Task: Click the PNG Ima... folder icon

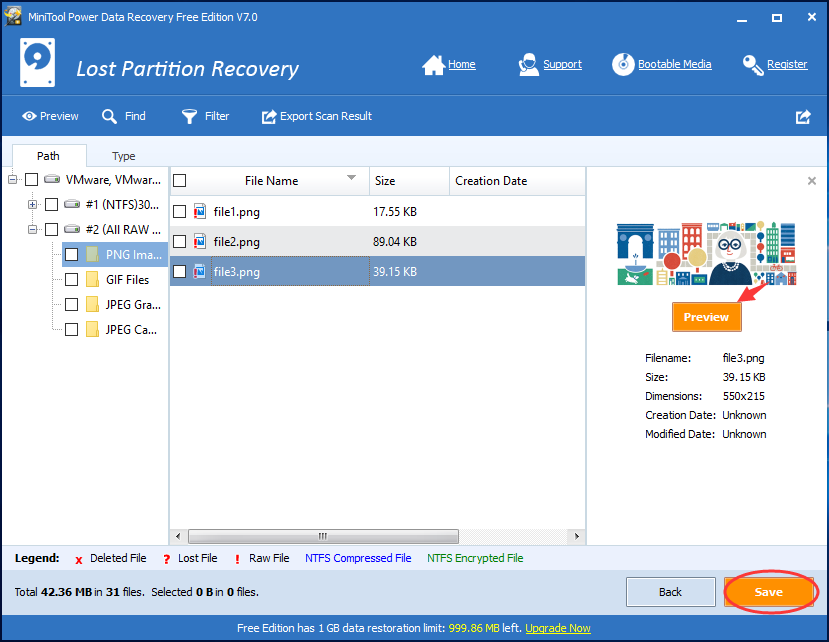Action: [92, 254]
